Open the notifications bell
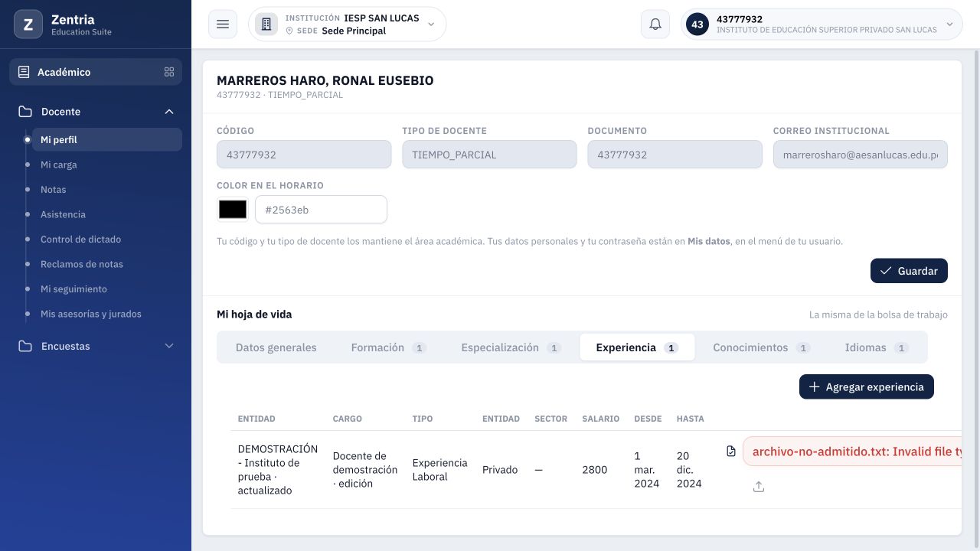The height and width of the screenshot is (551, 980). [655, 24]
